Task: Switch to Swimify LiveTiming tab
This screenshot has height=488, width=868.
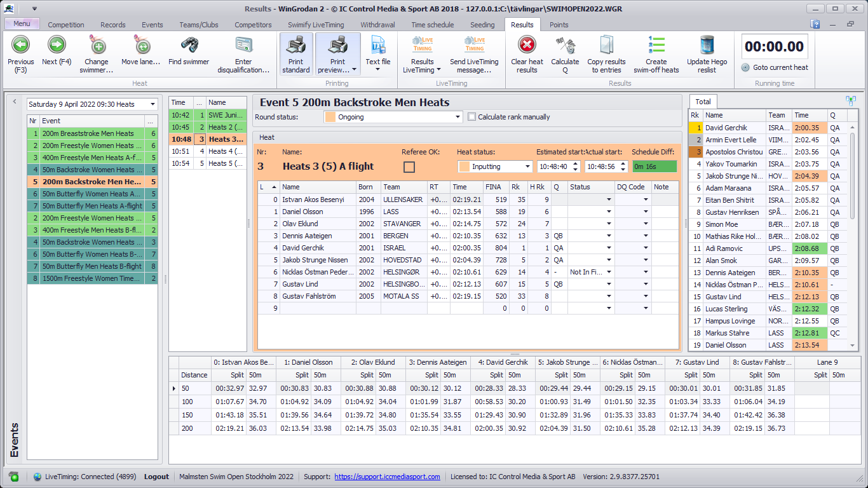Action: coord(316,25)
